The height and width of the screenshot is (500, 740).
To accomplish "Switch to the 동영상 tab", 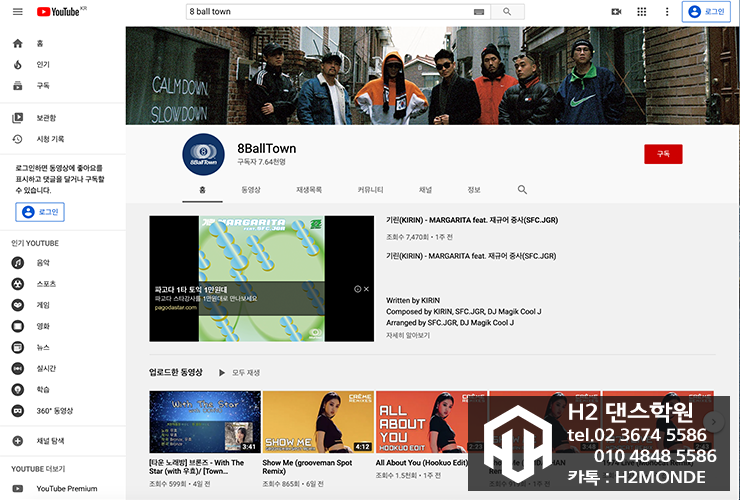I will (251, 190).
